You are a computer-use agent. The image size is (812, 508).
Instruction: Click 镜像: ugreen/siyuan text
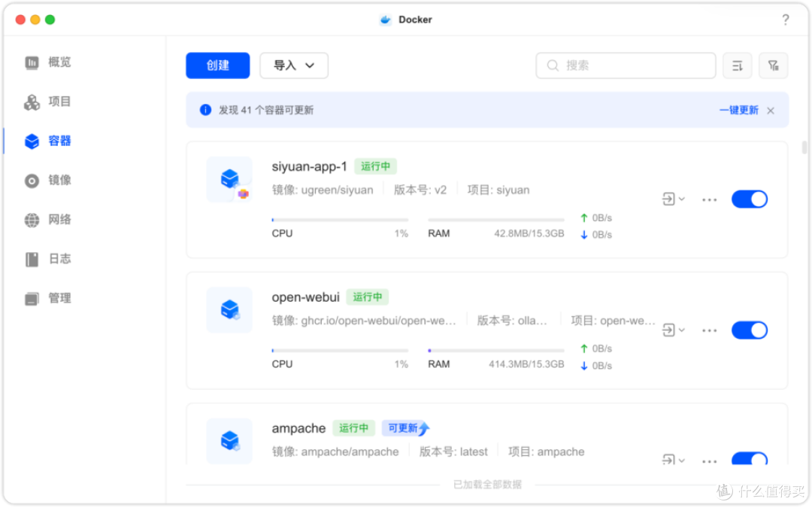tap(322, 190)
